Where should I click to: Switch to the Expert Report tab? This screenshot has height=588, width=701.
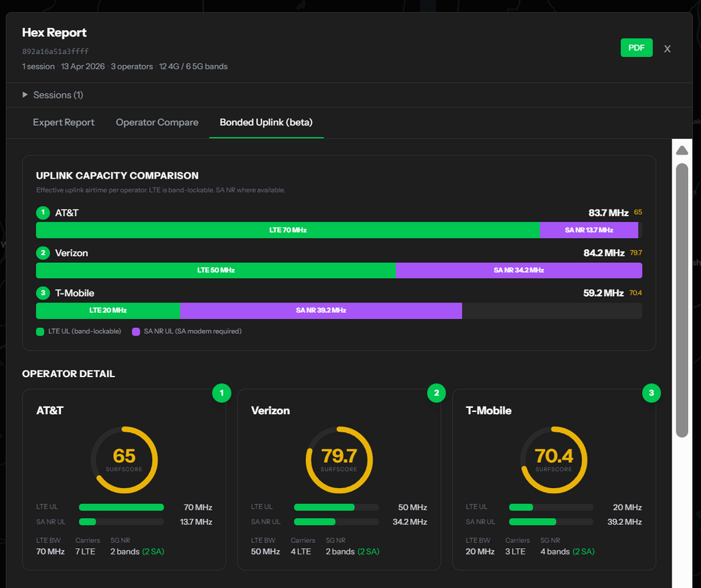(64, 122)
